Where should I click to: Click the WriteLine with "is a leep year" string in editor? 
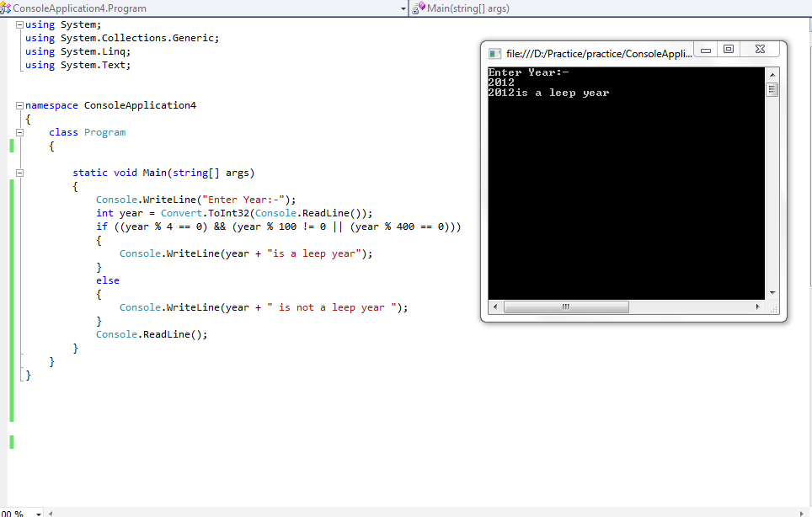pos(246,253)
